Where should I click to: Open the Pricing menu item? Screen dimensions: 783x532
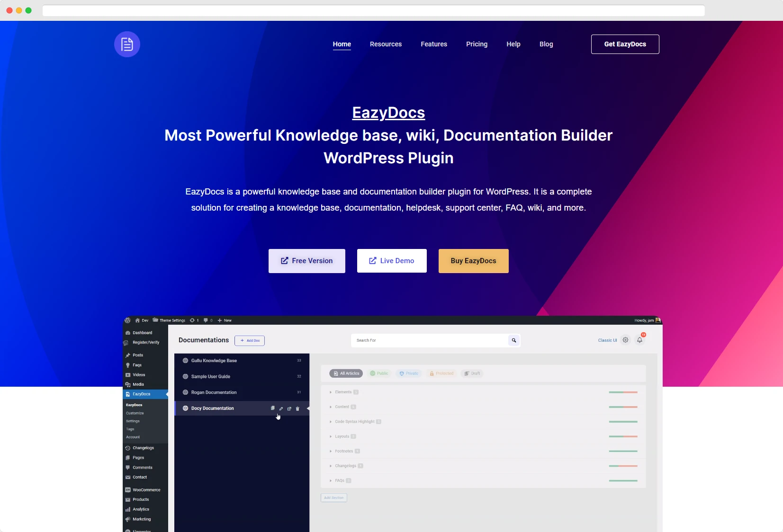point(476,44)
